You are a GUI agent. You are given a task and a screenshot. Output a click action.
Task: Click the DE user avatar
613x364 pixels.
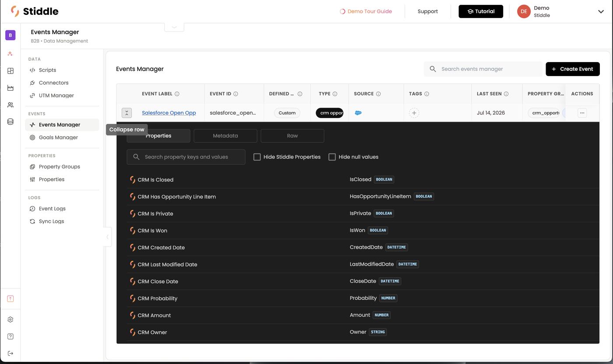point(524,12)
